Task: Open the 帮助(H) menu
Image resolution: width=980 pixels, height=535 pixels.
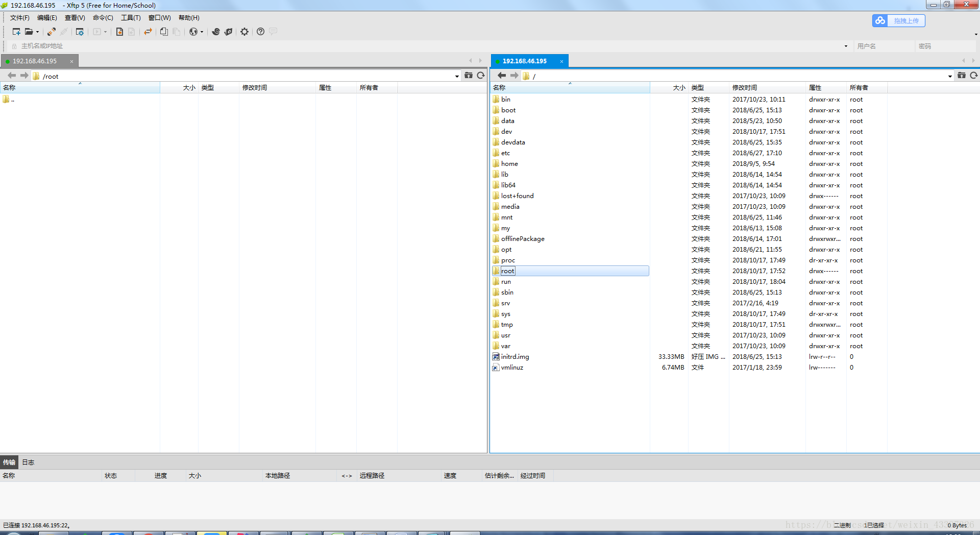Action: coord(189,18)
